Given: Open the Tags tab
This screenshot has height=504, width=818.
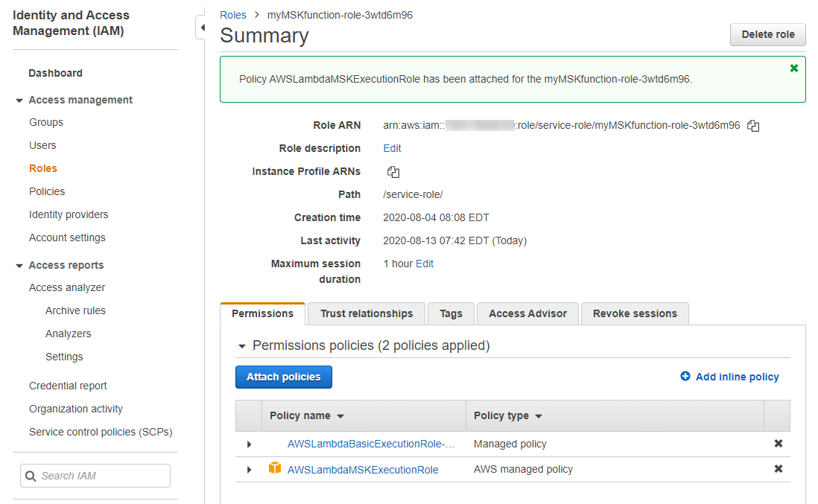Looking at the screenshot, I should [451, 313].
